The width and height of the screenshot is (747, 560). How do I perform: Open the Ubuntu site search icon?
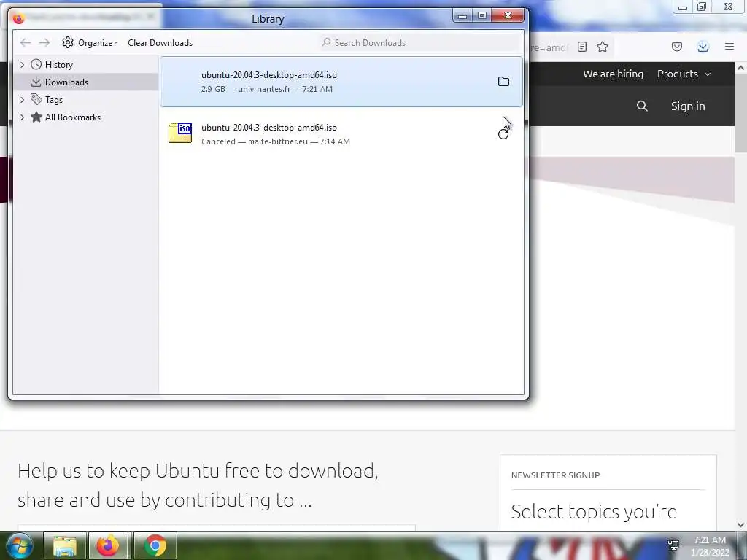642,106
